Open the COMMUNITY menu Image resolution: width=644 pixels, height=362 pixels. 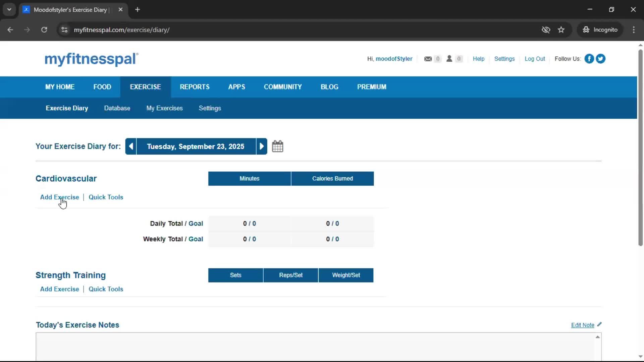click(283, 87)
